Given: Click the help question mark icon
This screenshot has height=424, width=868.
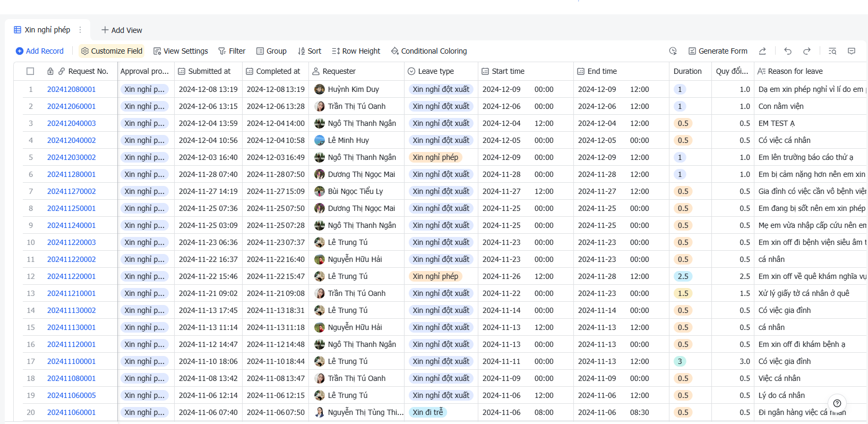Looking at the screenshot, I should pos(837,403).
